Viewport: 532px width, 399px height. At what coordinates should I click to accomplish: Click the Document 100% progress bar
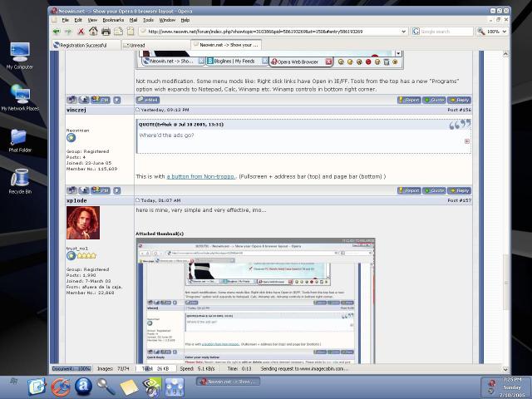(x=71, y=368)
